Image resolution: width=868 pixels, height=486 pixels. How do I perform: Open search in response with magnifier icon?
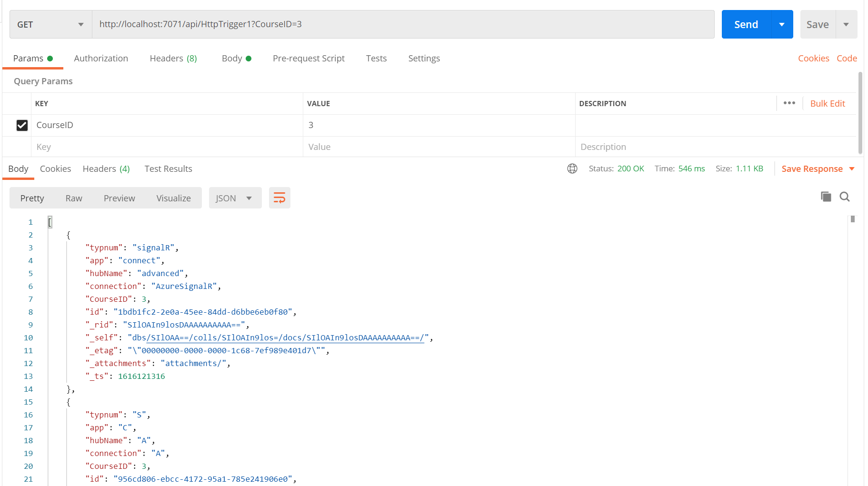tap(845, 197)
